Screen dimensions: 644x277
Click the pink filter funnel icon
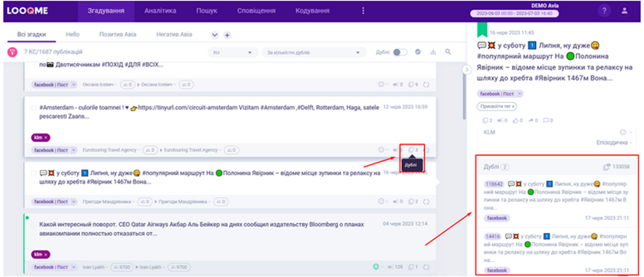[13, 52]
